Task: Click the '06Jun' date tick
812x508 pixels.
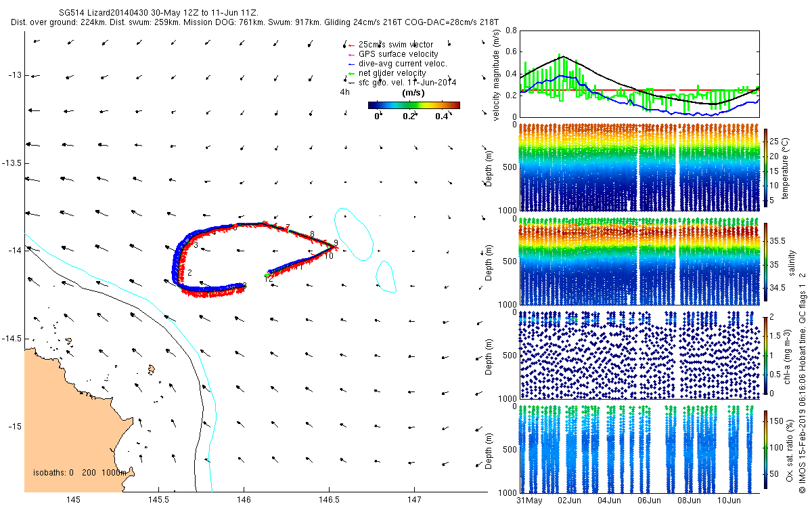Action: 650,501
